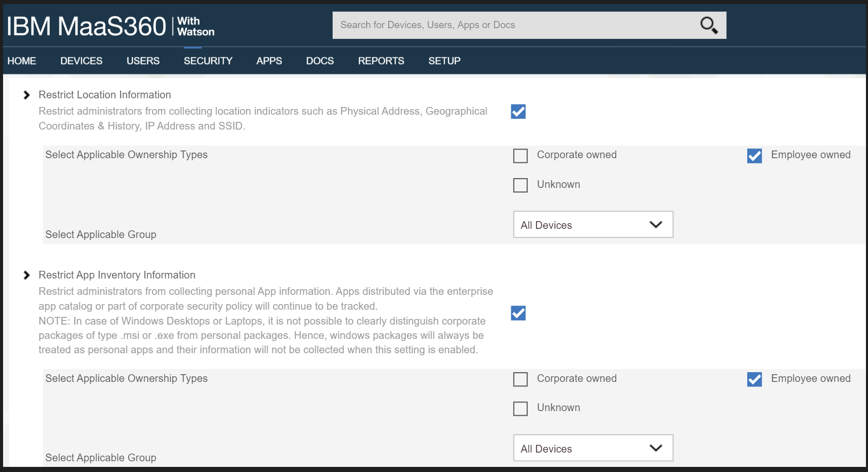Open the All Devices dropdown under Location settings
This screenshot has width=868, height=472.
[x=593, y=224]
